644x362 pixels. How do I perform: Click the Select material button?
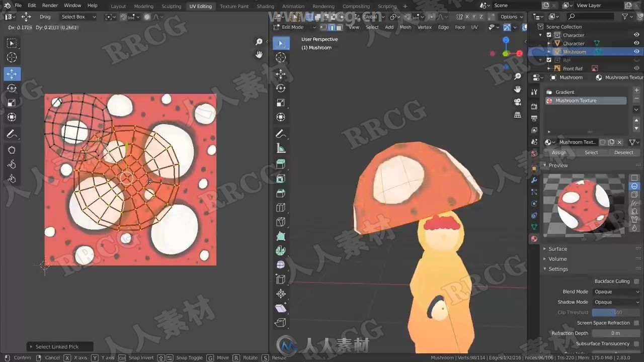coord(591,152)
